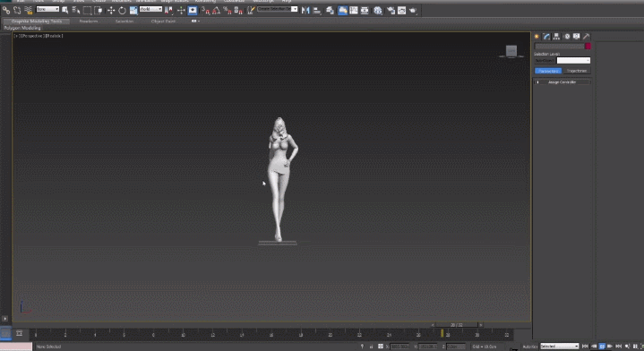Image resolution: width=644 pixels, height=351 pixels.
Task: Click the Auto Key button
Action: 530,347
